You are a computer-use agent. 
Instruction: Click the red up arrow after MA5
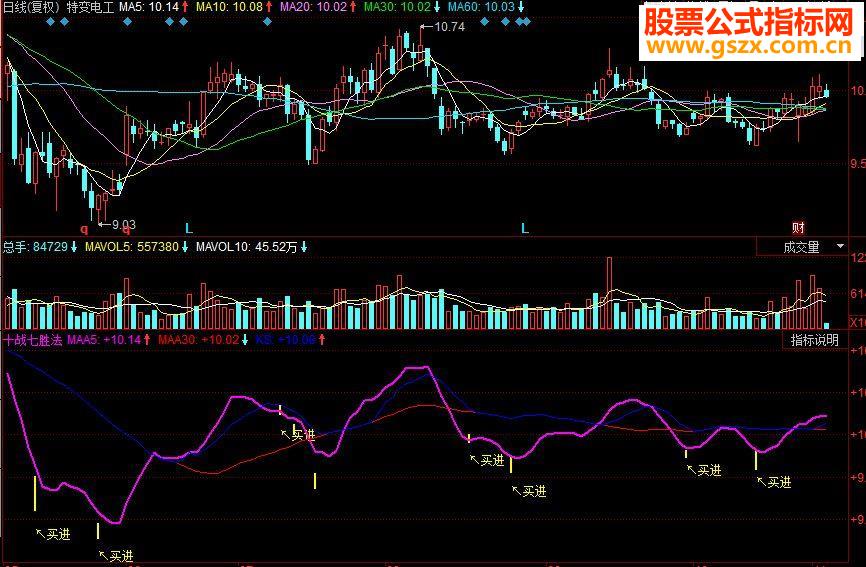click(185, 7)
